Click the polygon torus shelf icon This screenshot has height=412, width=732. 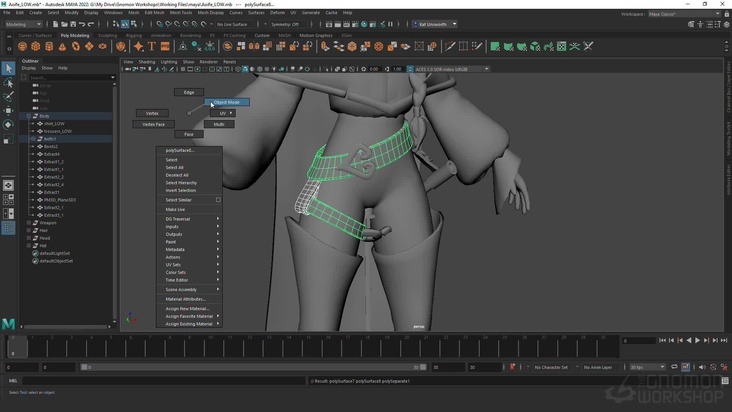[x=76, y=46]
